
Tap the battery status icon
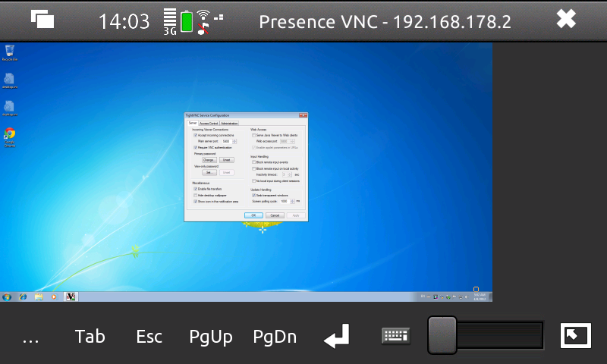(x=186, y=21)
